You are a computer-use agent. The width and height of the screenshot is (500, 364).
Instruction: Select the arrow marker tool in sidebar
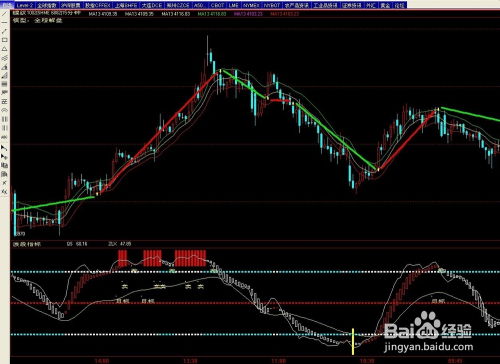click(5, 147)
